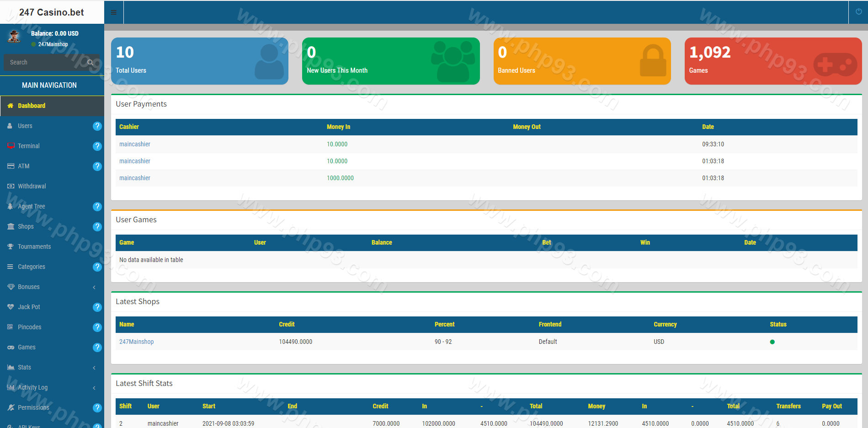The width and height of the screenshot is (868, 428).
Task: Click the search magnifier icon
Action: 91,63
